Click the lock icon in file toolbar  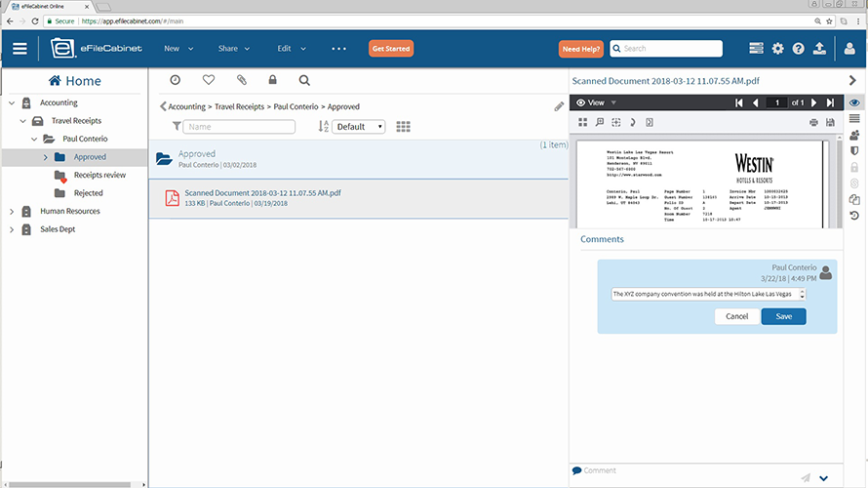(x=272, y=81)
